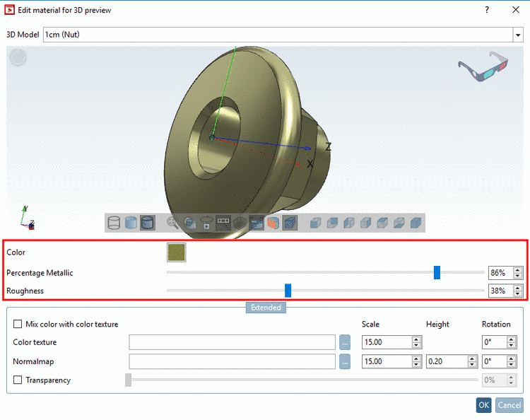
Task: Click the help question mark button
Action: [487, 10]
